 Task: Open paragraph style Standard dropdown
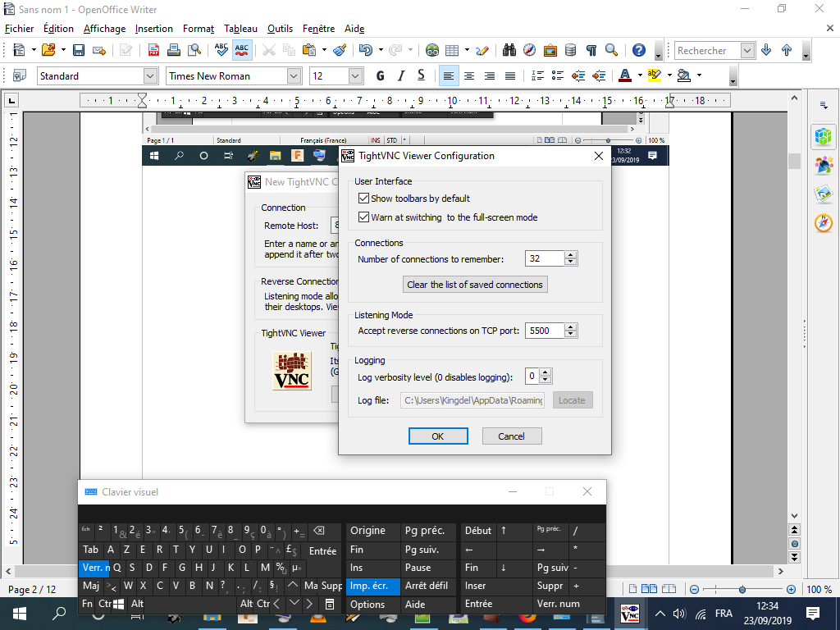tap(151, 76)
